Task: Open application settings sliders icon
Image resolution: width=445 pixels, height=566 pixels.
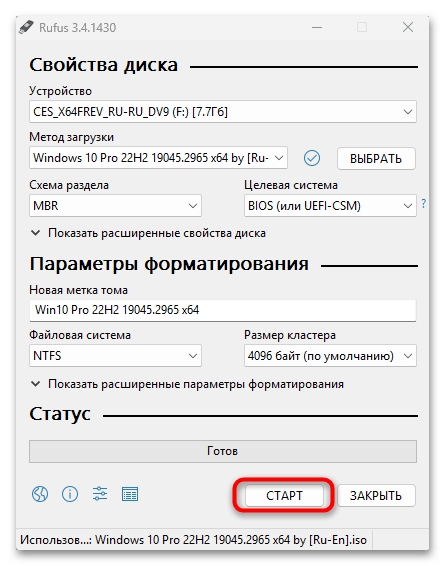Action: coord(100,493)
